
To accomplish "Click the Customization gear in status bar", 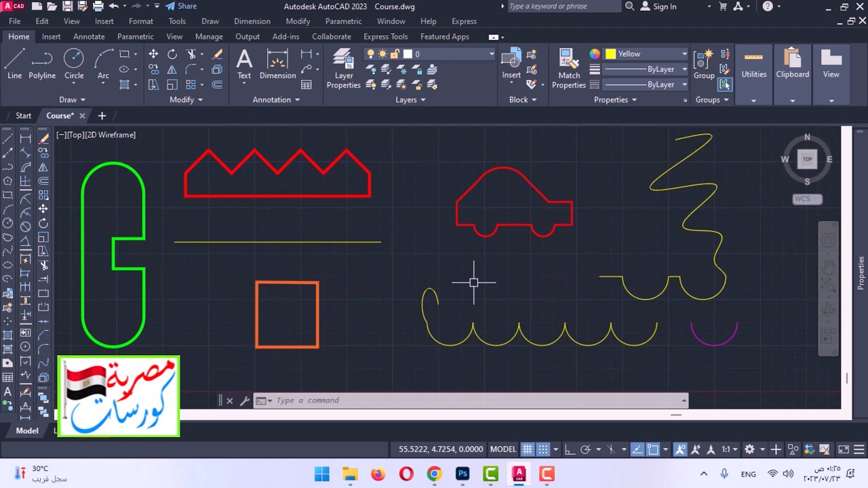I will click(x=749, y=449).
